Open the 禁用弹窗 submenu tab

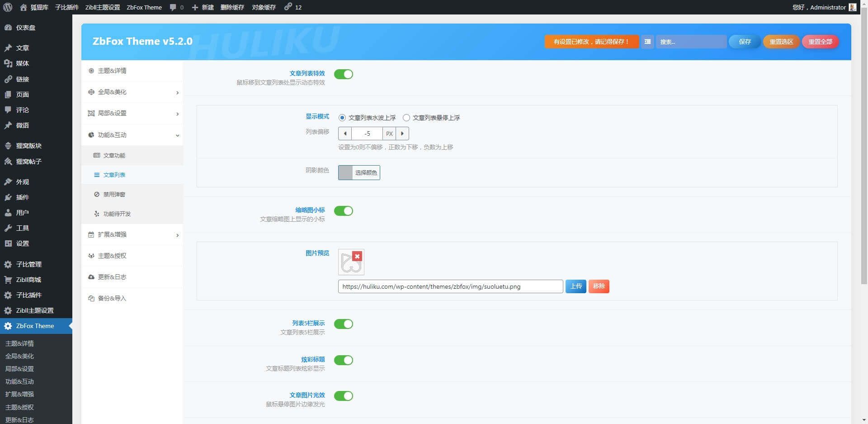(x=114, y=195)
